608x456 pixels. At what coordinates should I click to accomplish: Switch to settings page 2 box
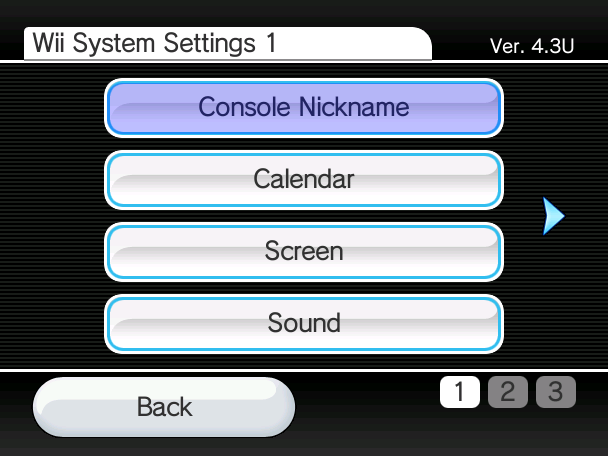(x=508, y=392)
